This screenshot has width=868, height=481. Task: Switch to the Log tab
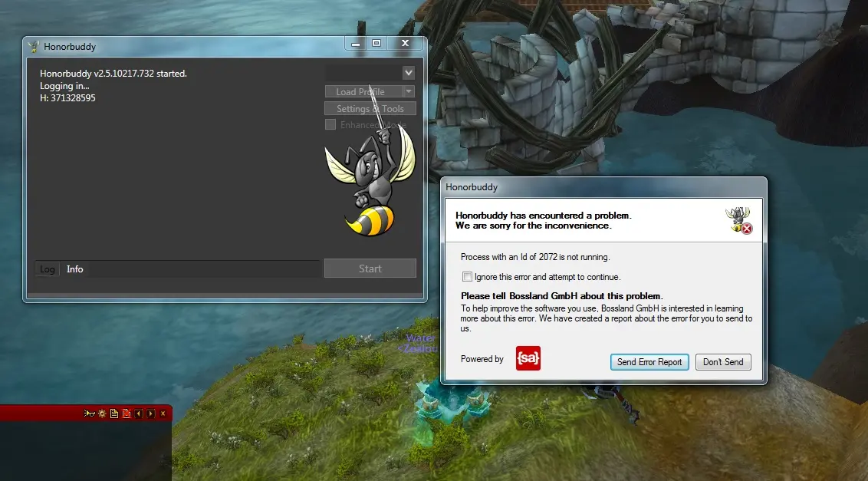(x=47, y=269)
